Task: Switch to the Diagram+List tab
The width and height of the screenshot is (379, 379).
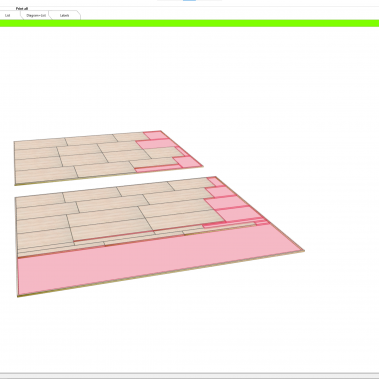Action: coord(36,15)
